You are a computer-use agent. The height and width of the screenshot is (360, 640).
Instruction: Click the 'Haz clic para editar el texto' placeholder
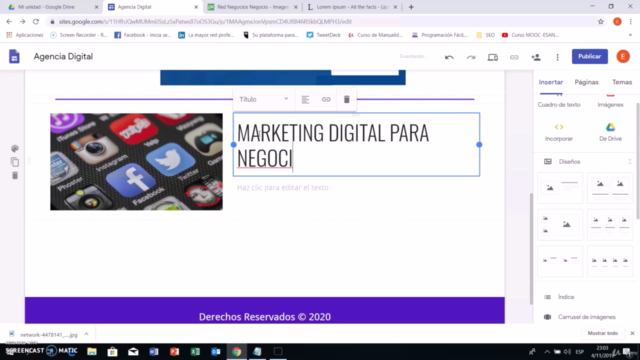pos(282,188)
